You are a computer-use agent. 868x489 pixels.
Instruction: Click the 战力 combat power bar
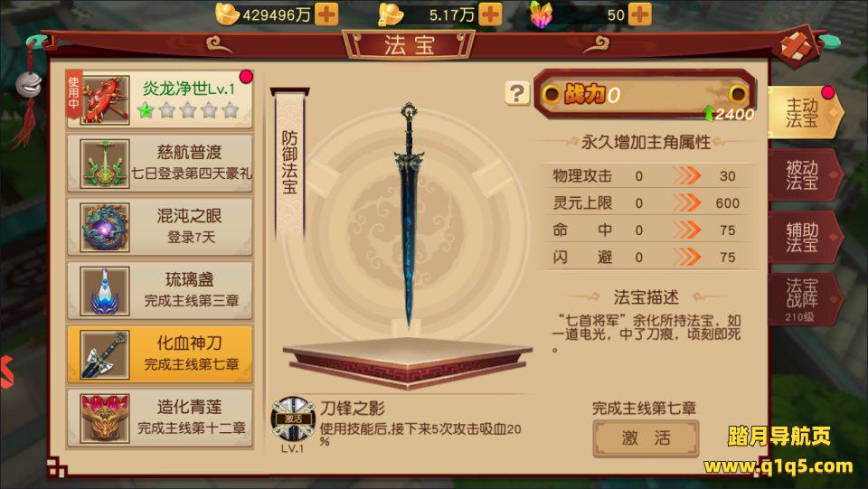pyautogui.click(x=645, y=95)
